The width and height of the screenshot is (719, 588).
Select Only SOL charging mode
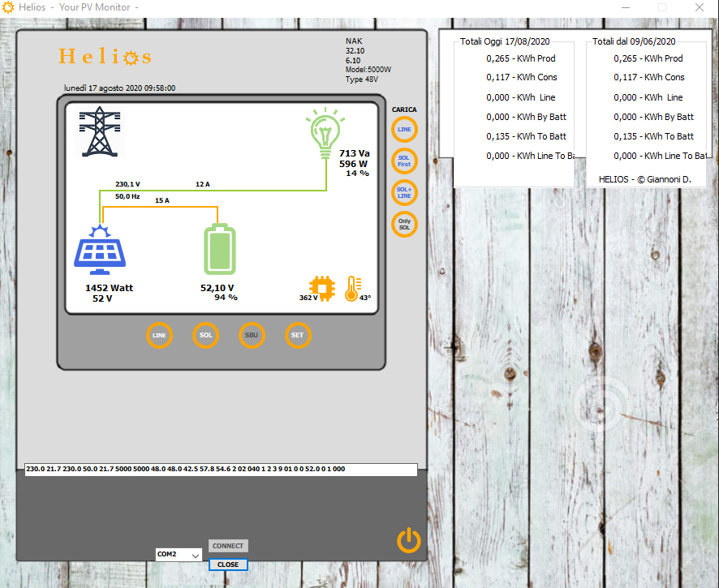click(404, 224)
